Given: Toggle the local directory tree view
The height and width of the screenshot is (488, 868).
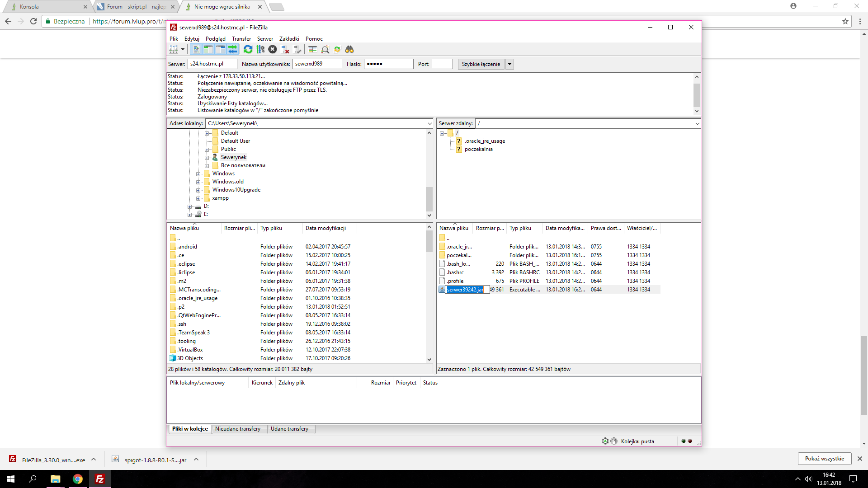Looking at the screenshot, I should click(208, 49).
